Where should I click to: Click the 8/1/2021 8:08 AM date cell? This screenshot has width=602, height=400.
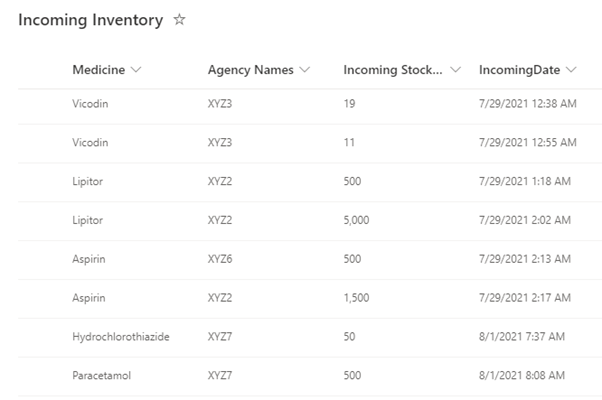(x=524, y=376)
